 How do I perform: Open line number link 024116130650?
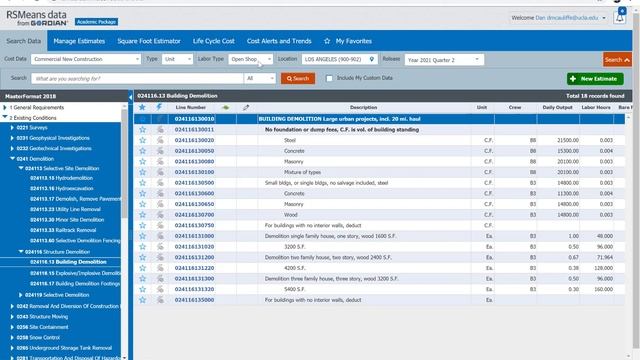[x=194, y=204]
